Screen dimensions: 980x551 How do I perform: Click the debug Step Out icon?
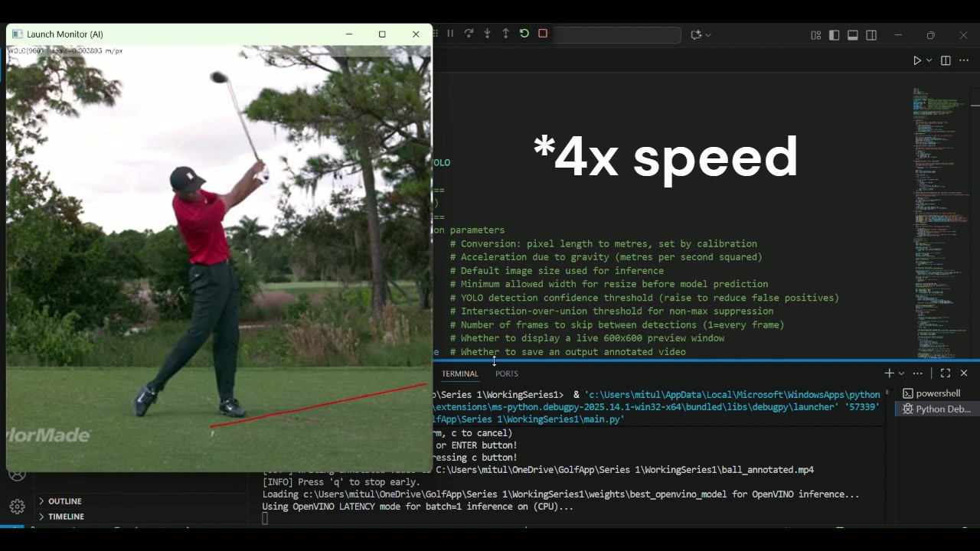pyautogui.click(x=505, y=34)
